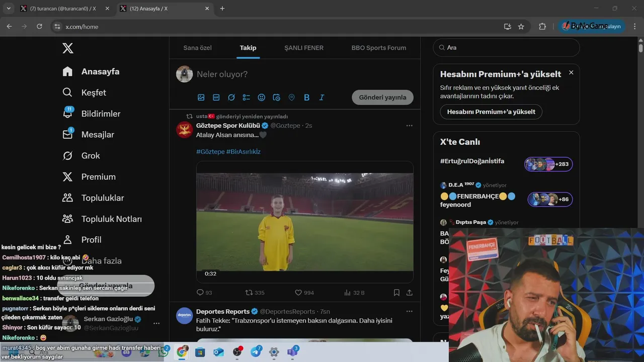Click the +283 listeners badge
This screenshot has height=362, width=644.
coord(548,164)
